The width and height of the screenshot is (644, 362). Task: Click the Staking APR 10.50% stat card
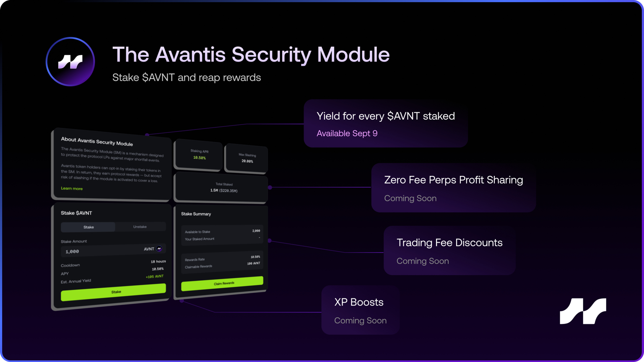(198, 155)
